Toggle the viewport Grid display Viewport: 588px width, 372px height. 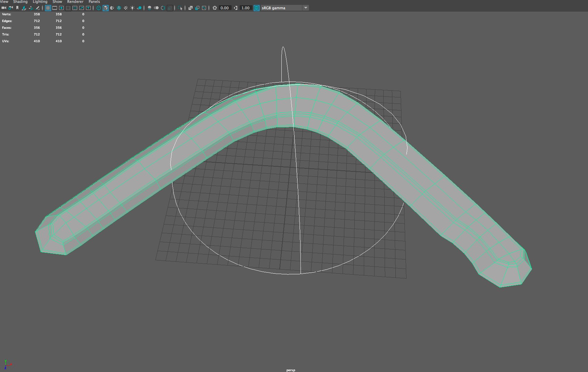point(48,8)
